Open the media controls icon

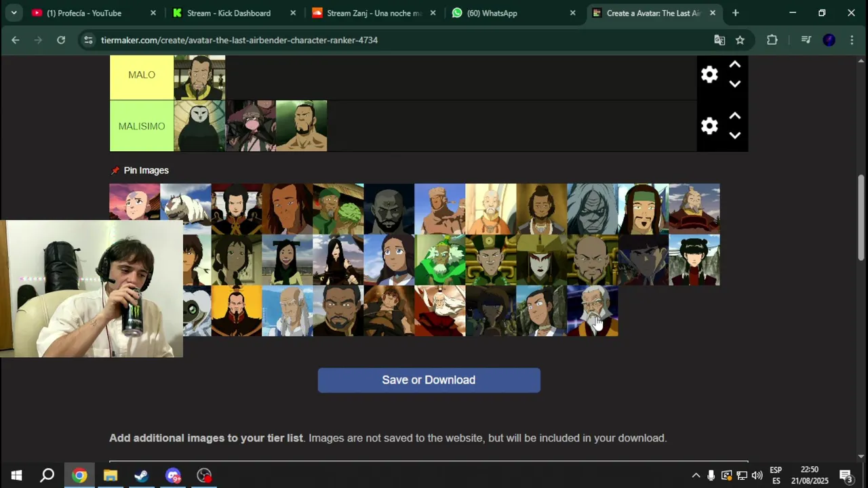[x=806, y=40]
